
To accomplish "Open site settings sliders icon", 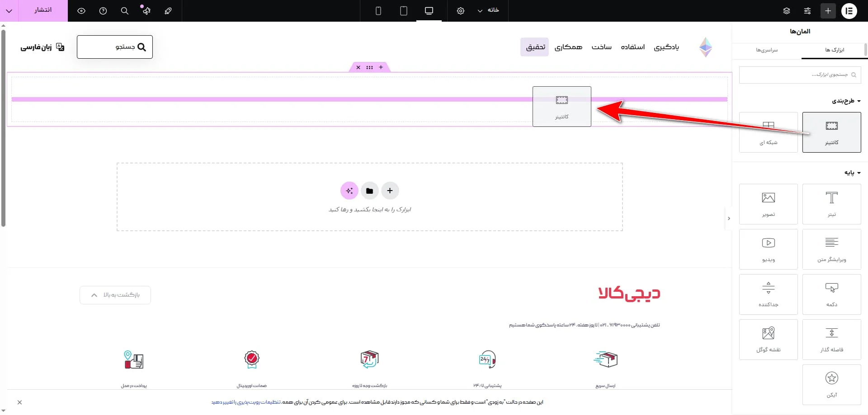I will pyautogui.click(x=807, y=11).
